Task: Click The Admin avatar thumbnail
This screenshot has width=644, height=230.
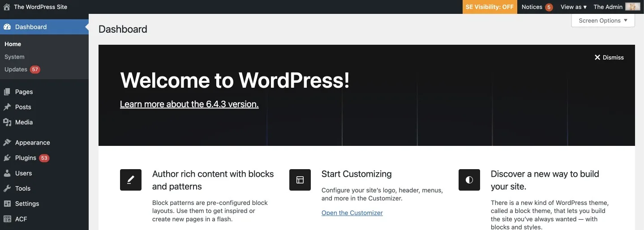Action: (x=633, y=7)
